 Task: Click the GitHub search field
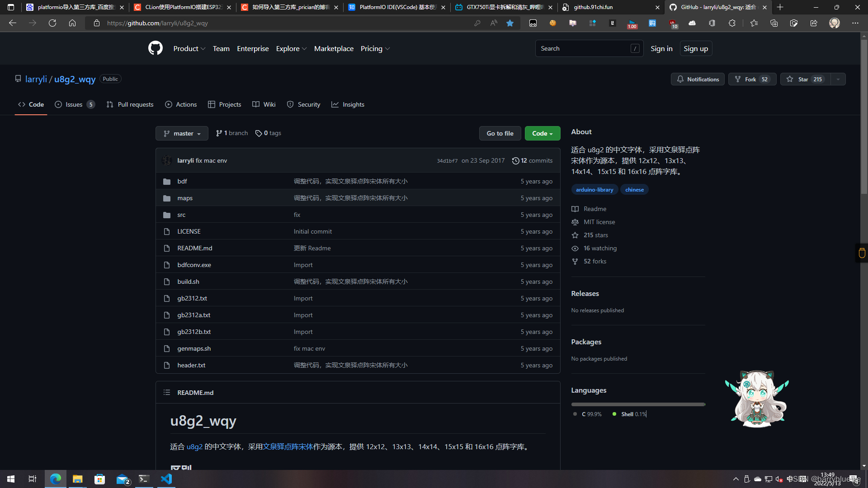589,48
